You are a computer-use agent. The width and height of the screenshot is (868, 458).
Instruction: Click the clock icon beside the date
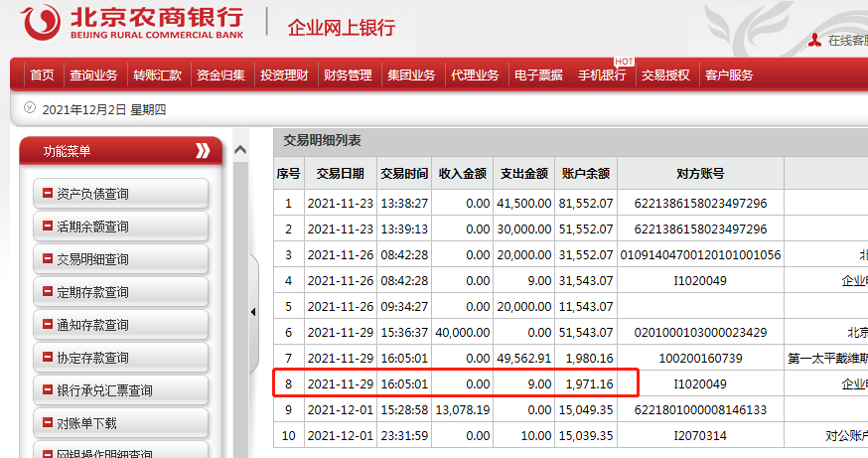pos(29,108)
